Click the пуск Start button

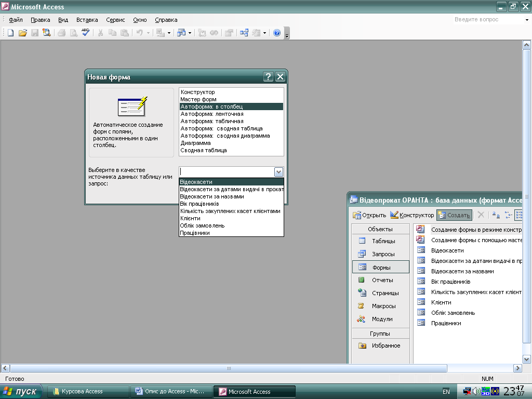21,392
